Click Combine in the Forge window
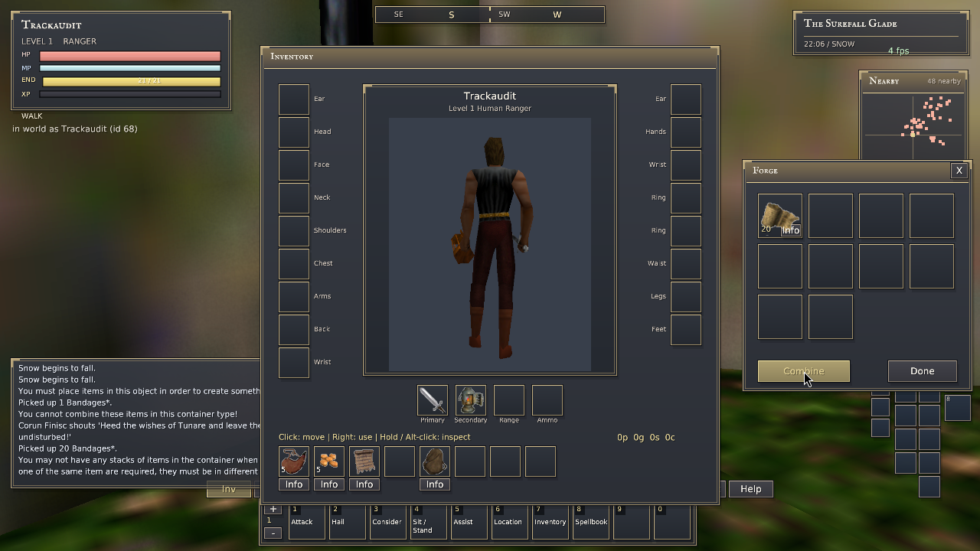The width and height of the screenshot is (980, 551). 804,371
